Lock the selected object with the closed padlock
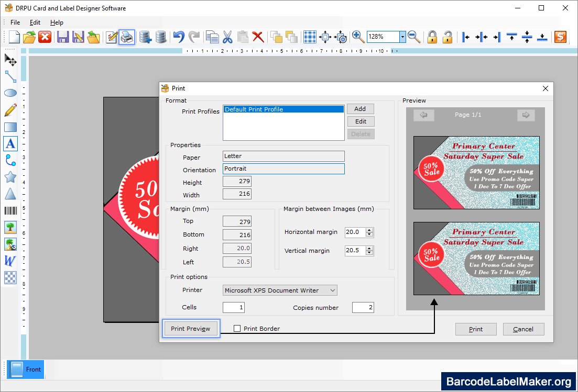The height and width of the screenshot is (392, 578). click(432, 37)
